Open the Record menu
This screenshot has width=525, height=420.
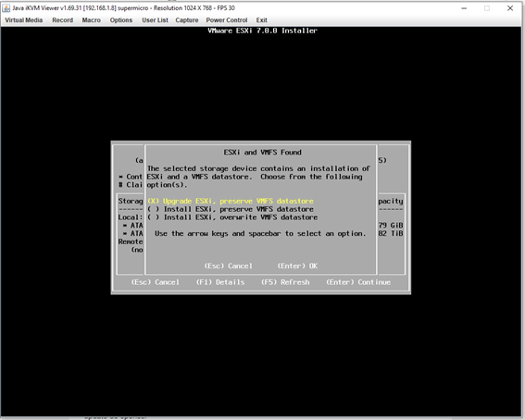(x=63, y=20)
